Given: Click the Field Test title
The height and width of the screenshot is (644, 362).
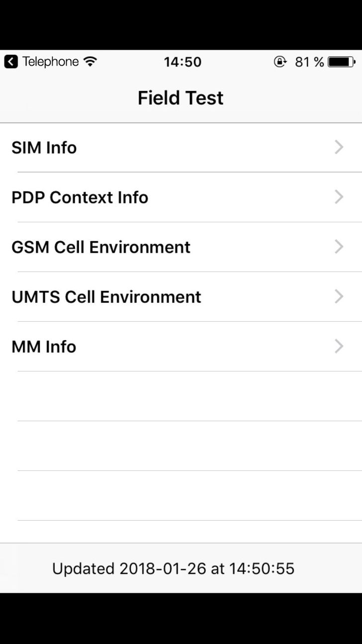Looking at the screenshot, I should coord(181,98).
